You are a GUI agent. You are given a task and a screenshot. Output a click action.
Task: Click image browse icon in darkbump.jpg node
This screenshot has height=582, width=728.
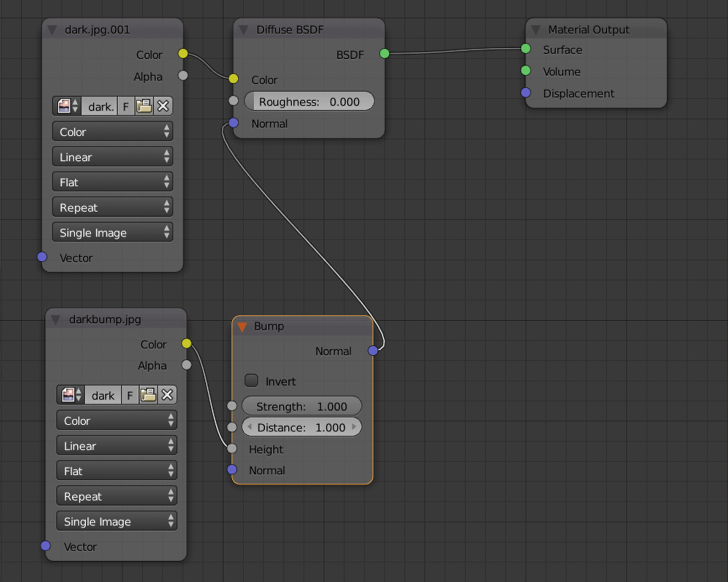coord(71,395)
